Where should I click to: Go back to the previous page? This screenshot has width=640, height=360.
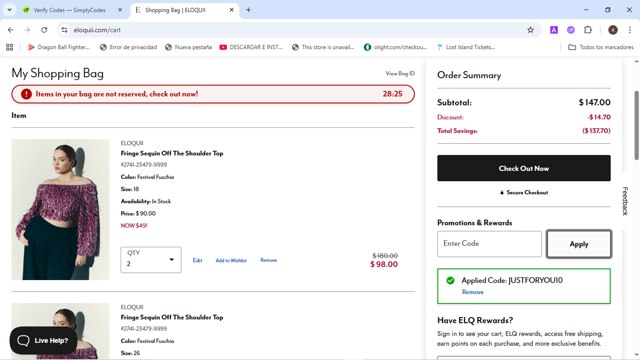pos(11,30)
